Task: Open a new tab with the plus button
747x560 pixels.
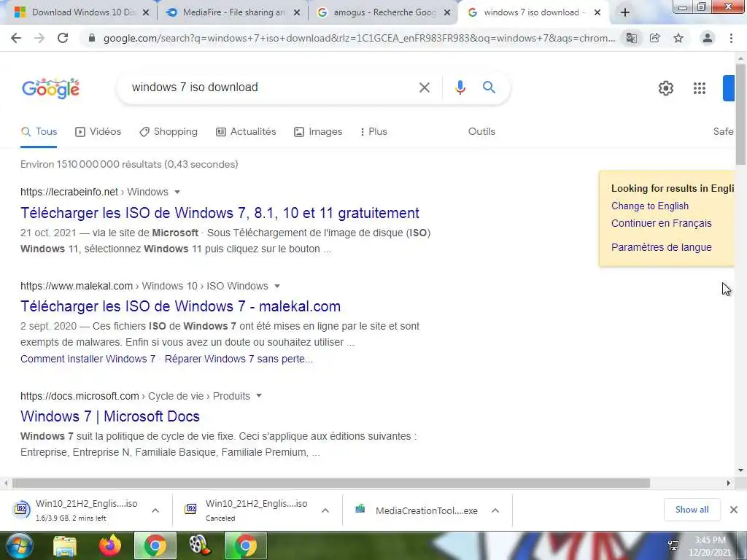Action: (625, 13)
